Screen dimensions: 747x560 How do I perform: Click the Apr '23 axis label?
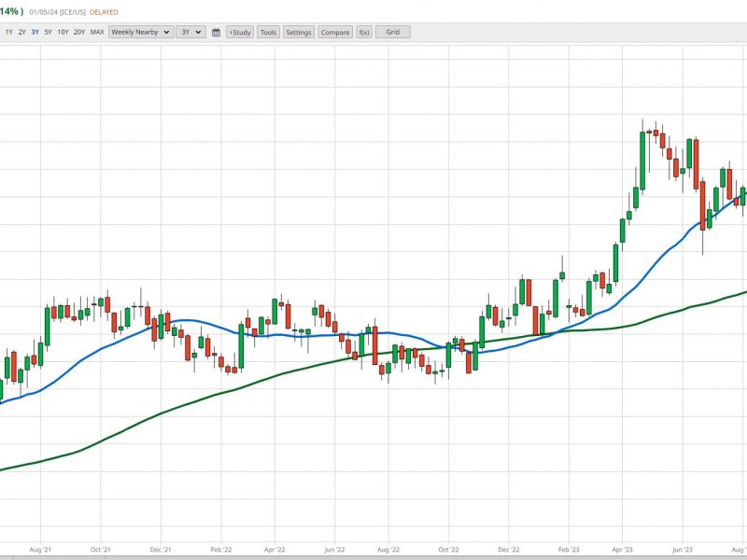point(622,550)
